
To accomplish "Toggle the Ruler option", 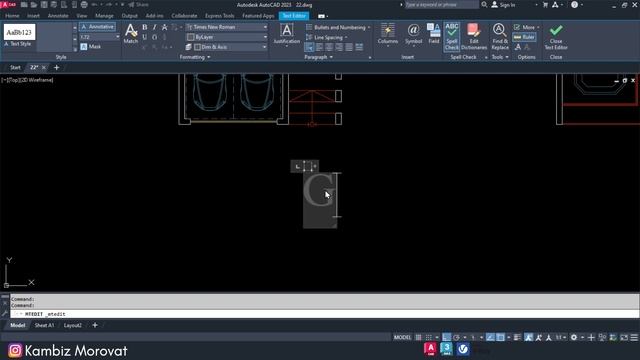I will pyautogui.click(x=524, y=37).
